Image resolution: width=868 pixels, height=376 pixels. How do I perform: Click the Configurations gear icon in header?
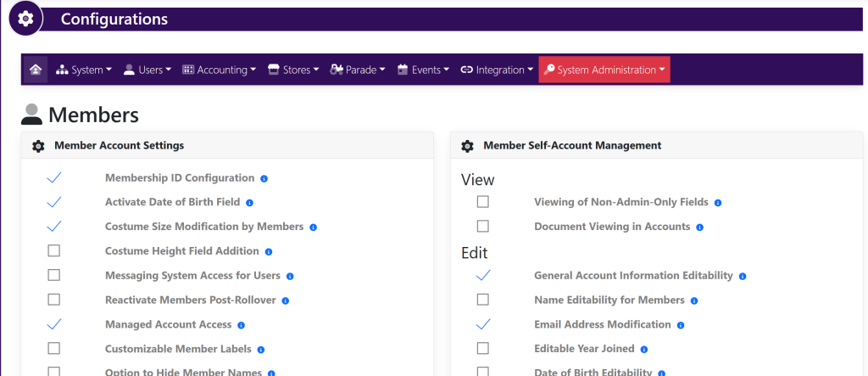coord(26,19)
